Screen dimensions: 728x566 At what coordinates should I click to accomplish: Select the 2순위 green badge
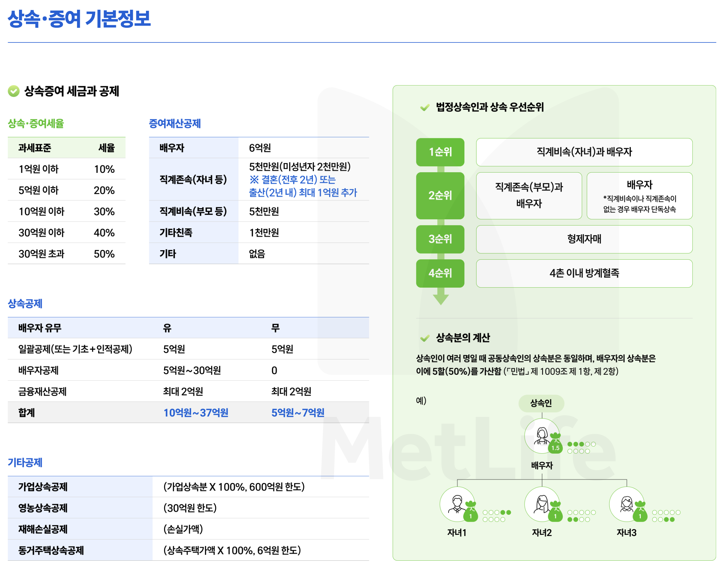pos(440,195)
